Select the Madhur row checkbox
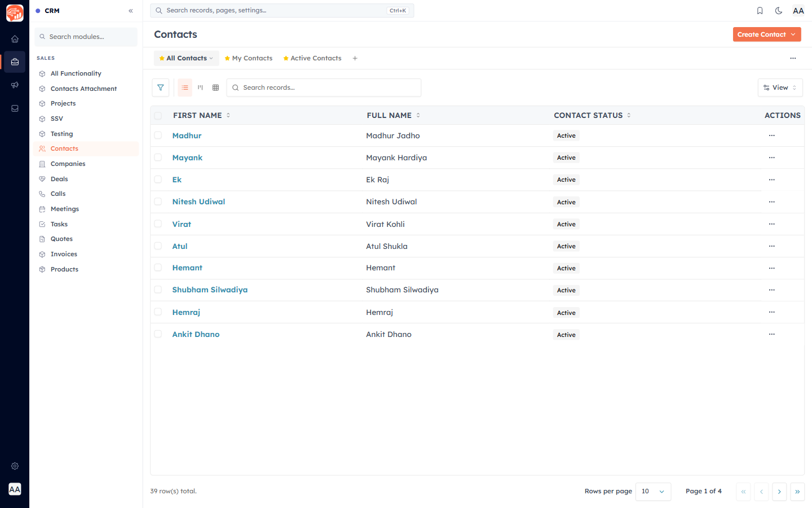Screen dimensions: 812x508 (158, 135)
